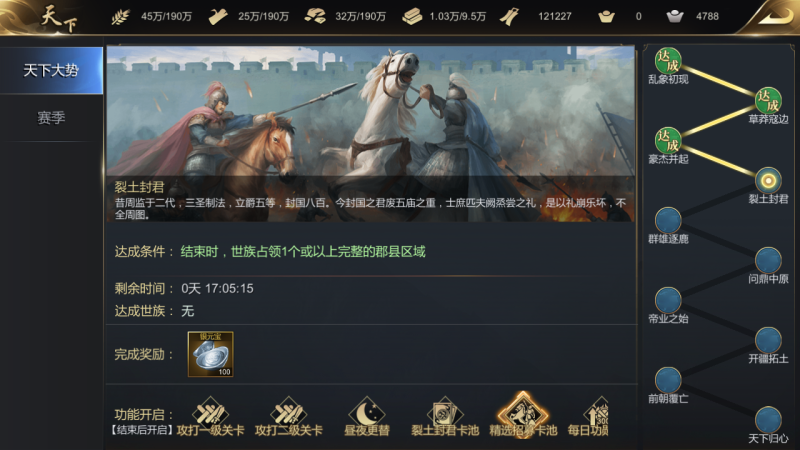800x450 pixels.
Task: Click the 问鼎中原 stage node
Action: pos(768,260)
